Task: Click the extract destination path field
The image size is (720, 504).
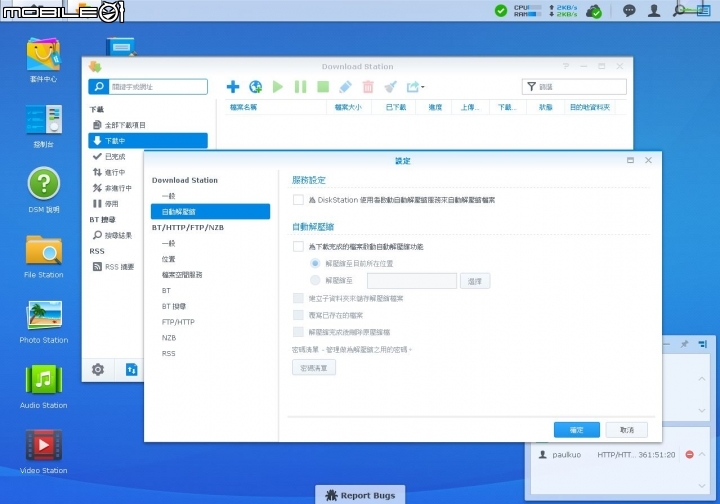Action: click(x=412, y=280)
